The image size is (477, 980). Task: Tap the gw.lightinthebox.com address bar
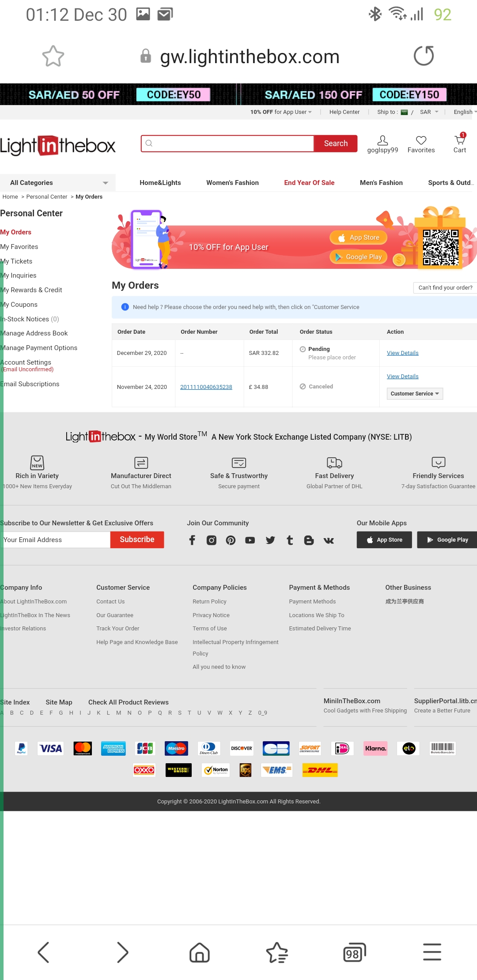pyautogui.click(x=250, y=57)
